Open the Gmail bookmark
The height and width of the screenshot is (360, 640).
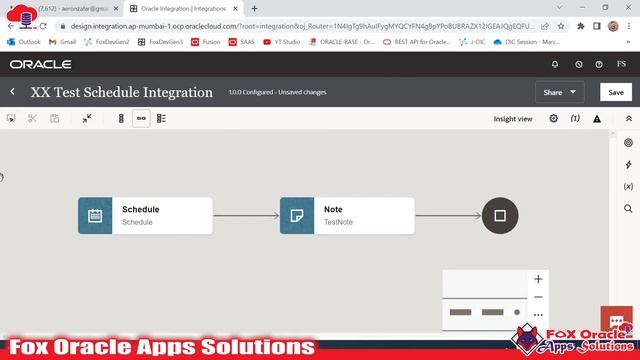62,42
